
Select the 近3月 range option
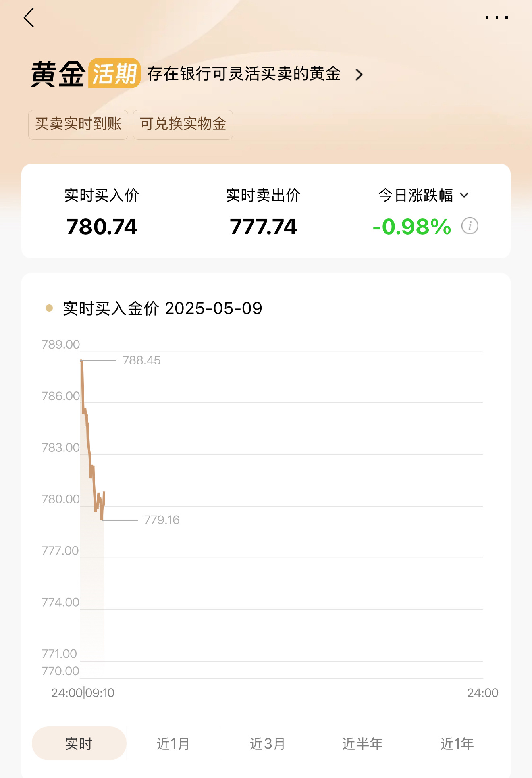coord(268,743)
